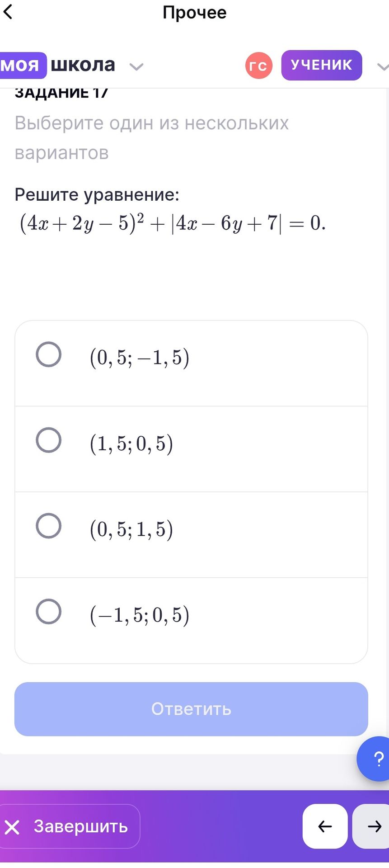This screenshot has width=389, height=868.
Task: Open the Моя школа logo home
Action: click(x=58, y=65)
